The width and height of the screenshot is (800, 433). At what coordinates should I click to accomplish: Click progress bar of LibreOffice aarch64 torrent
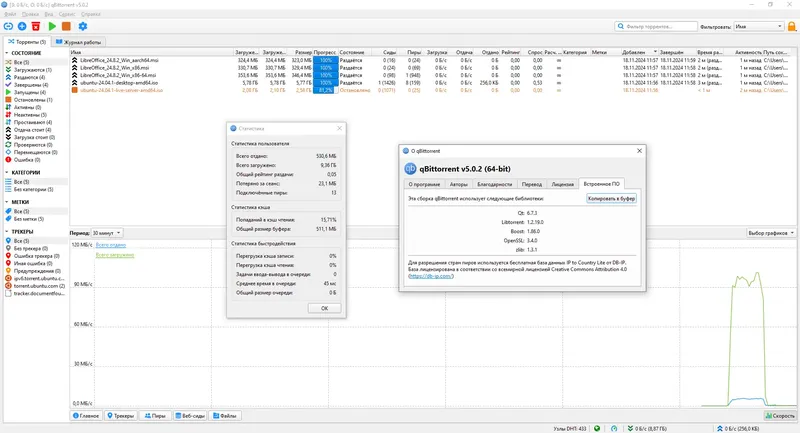(x=325, y=60)
